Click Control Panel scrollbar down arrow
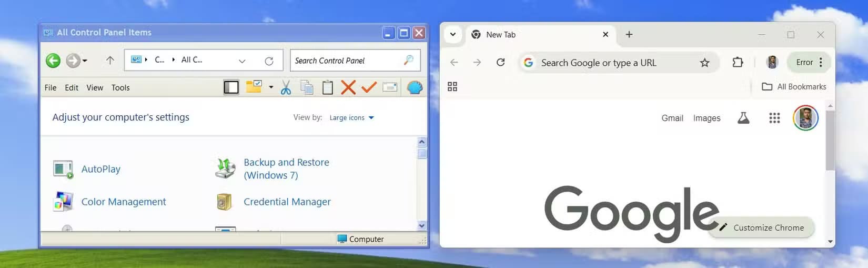This screenshot has width=868, height=268. click(x=421, y=225)
